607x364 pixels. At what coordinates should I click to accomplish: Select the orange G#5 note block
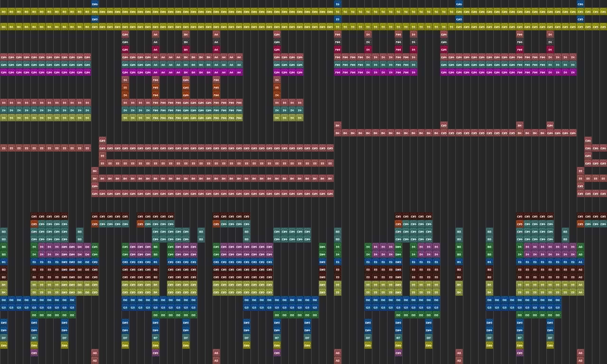coord(186,87)
